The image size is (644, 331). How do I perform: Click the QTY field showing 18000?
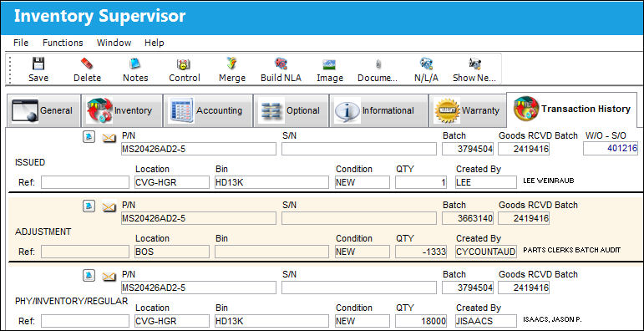click(x=421, y=321)
